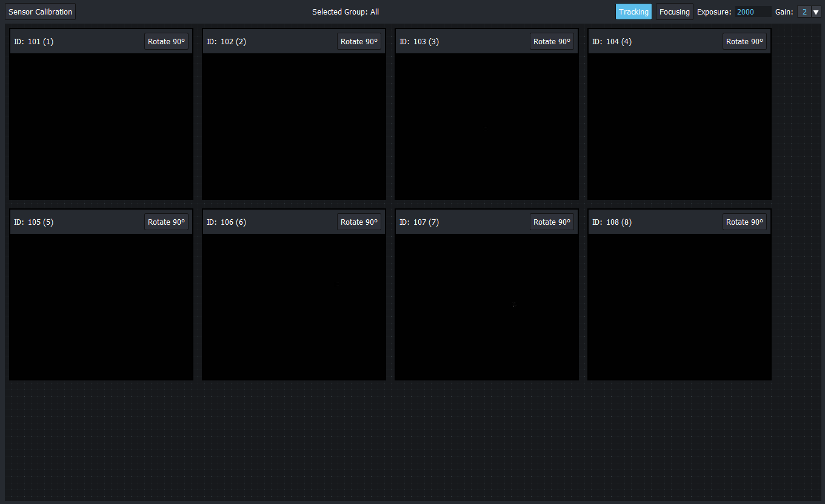Rotate camera 107 by 90 degrees
The image size is (825, 504).
[552, 222]
